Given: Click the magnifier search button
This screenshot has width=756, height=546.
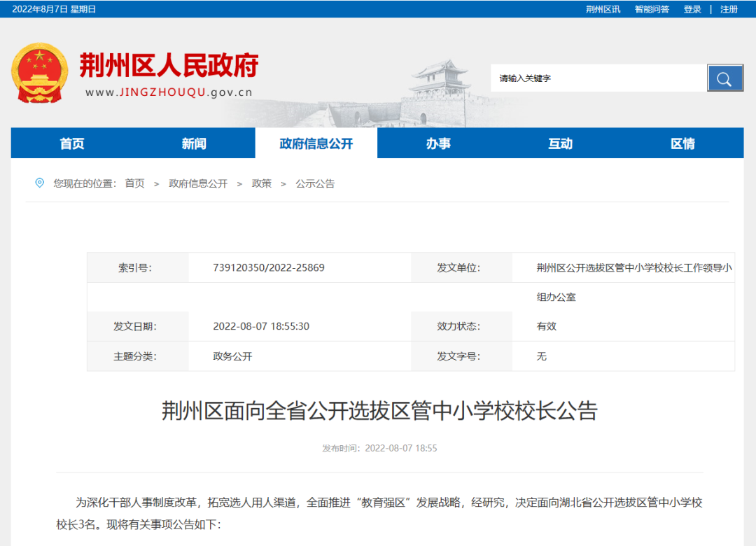Looking at the screenshot, I should 724,78.
